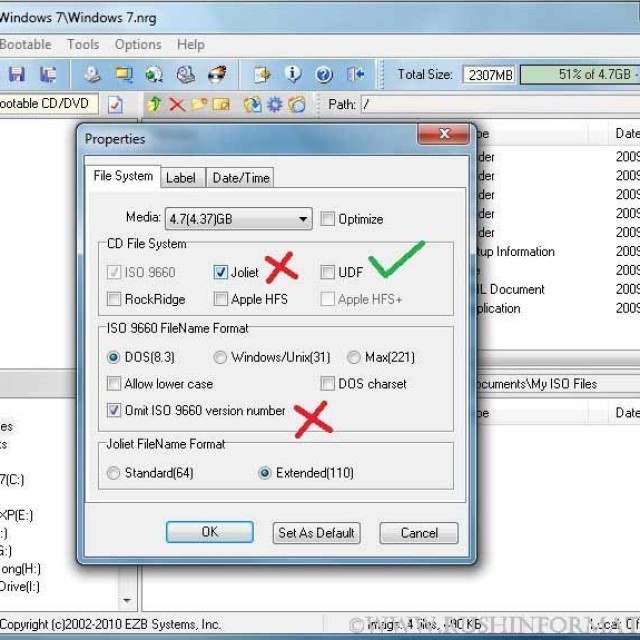Open the Help menu
Screen dimensions: 640x640
(191, 44)
